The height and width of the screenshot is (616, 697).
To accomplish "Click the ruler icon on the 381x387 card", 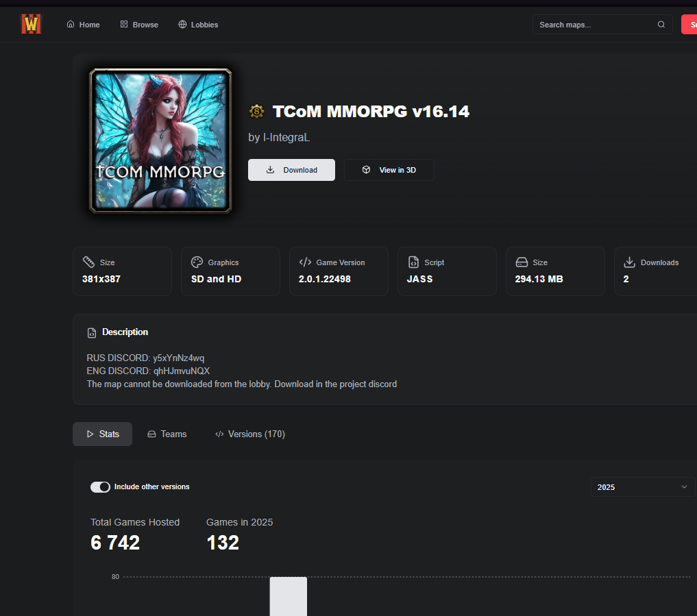I will pos(88,262).
